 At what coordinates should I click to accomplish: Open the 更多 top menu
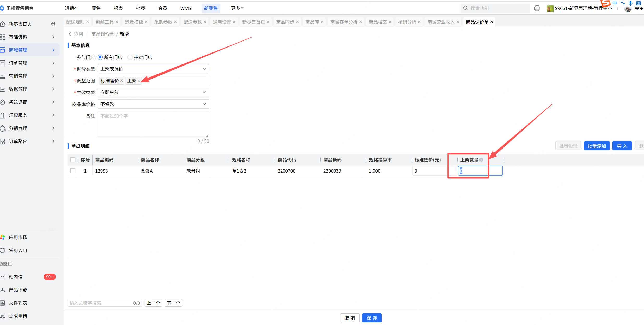click(237, 8)
